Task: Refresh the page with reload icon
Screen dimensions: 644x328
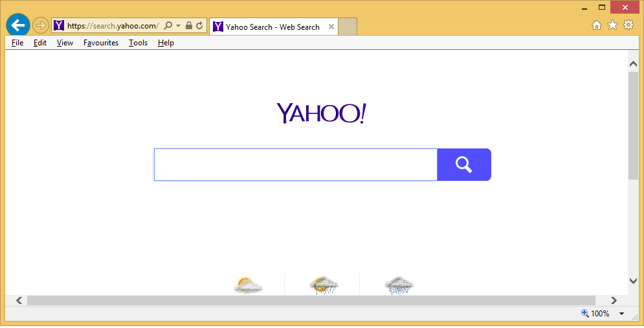Action: tap(199, 25)
